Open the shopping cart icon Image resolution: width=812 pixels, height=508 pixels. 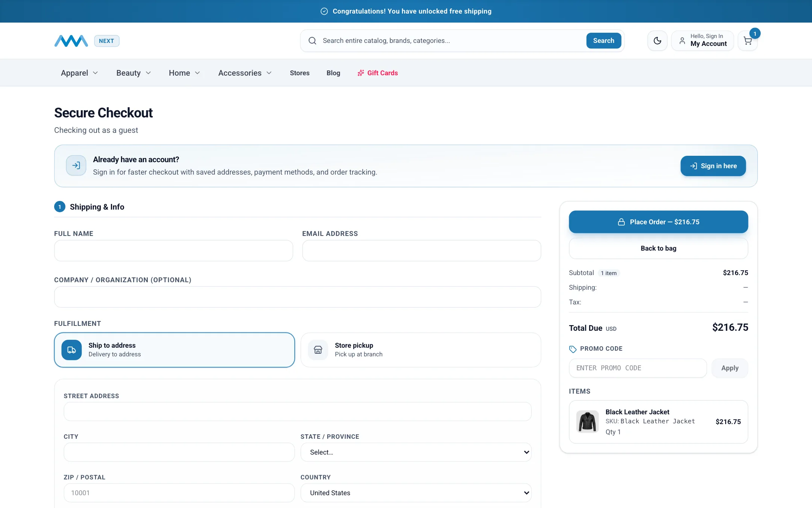747,41
